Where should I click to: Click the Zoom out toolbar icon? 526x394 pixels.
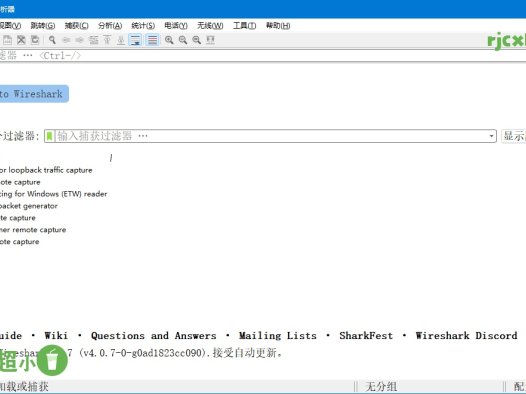[x=183, y=40]
